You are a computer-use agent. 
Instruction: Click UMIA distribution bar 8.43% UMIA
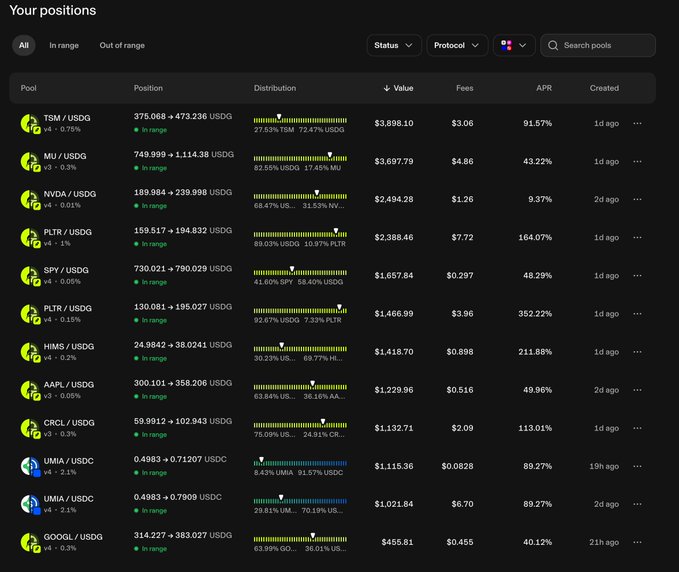point(300,463)
